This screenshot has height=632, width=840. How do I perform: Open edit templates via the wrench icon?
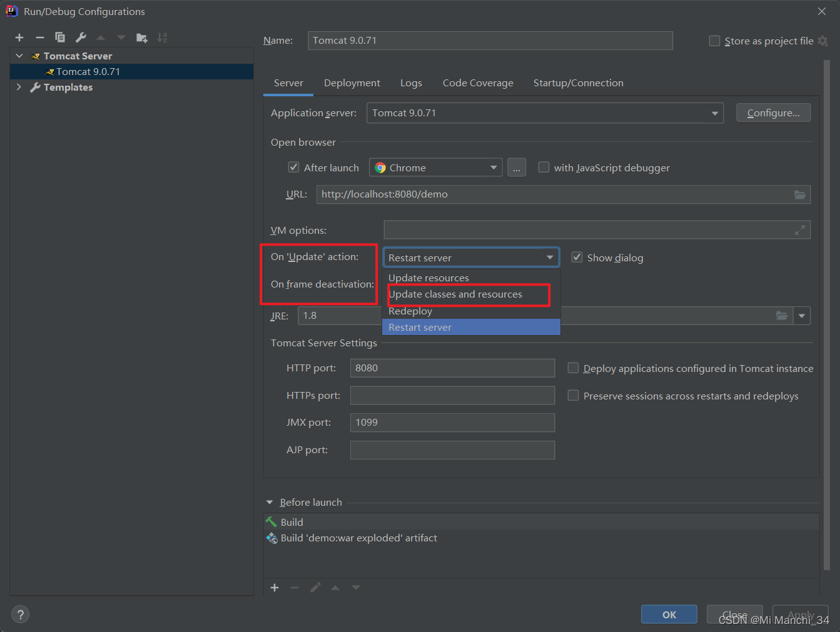point(81,38)
